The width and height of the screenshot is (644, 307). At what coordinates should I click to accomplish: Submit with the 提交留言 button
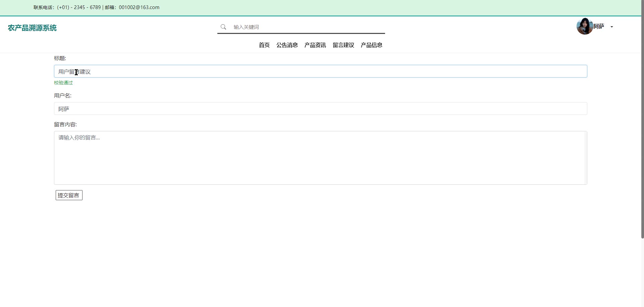tap(69, 195)
